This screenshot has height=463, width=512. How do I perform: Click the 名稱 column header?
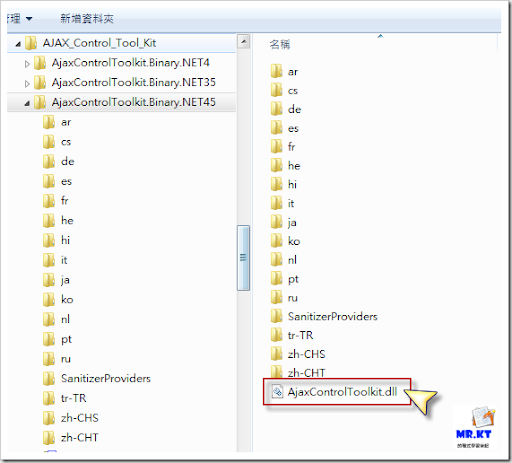coord(280,44)
